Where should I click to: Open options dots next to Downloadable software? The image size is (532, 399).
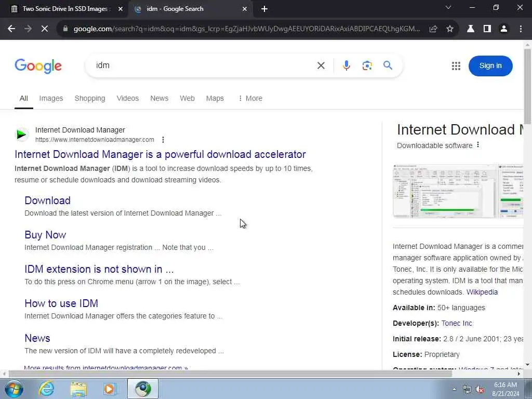tap(478, 145)
